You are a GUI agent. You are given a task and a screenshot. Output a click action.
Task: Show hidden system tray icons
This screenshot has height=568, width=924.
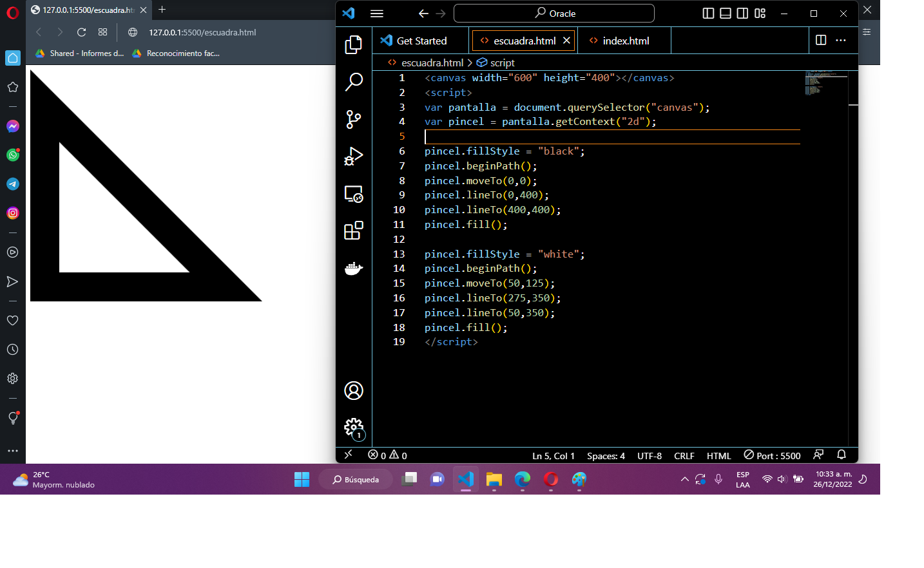[684, 479]
